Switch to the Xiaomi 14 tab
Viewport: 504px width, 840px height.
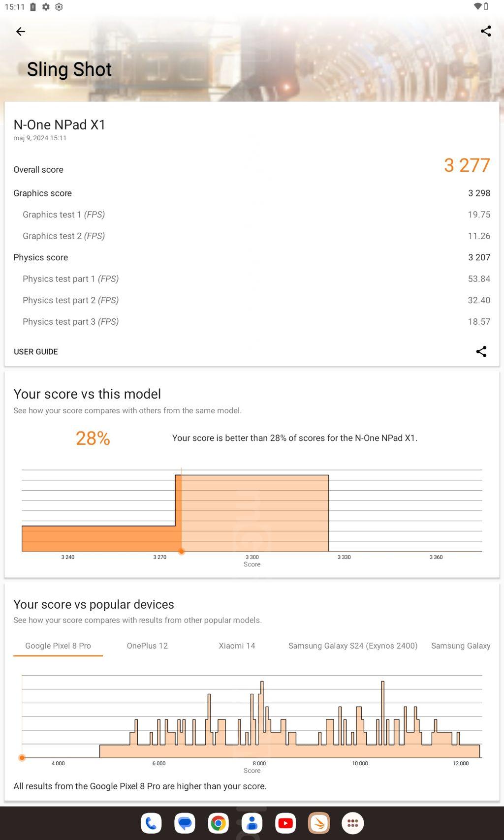237,646
